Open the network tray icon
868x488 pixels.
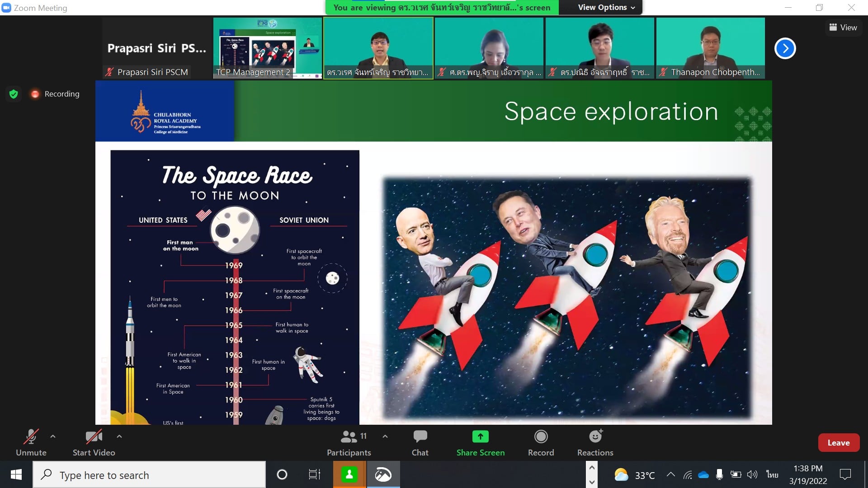pos(688,474)
